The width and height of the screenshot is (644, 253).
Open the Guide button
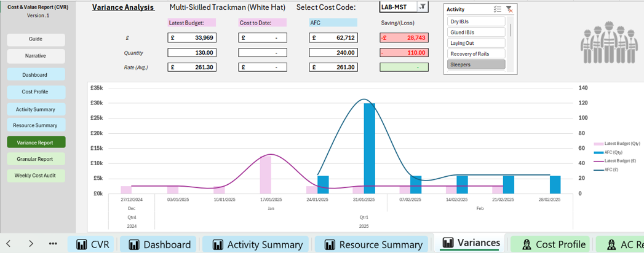[36, 39]
